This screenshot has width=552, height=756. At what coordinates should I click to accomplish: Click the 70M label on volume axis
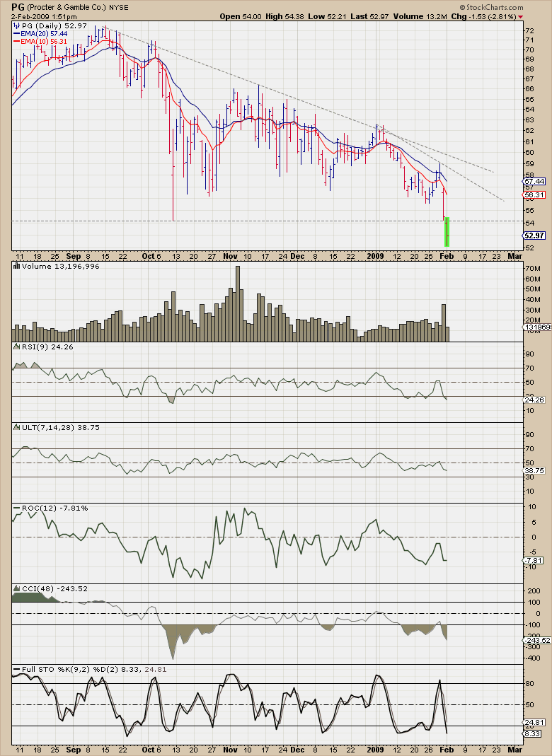pyautogui.click(x=533, y=268)
